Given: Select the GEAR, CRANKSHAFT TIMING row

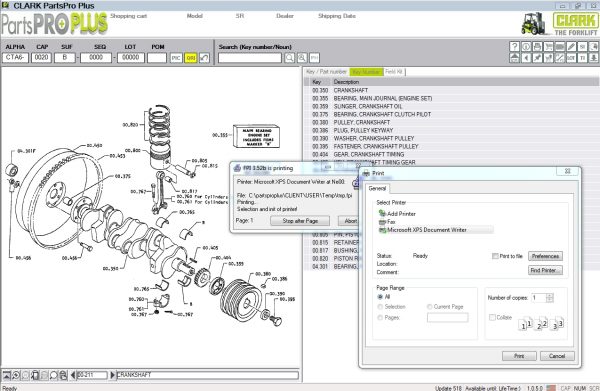Looking at the screenshot, I should click(x=452, y=155).
